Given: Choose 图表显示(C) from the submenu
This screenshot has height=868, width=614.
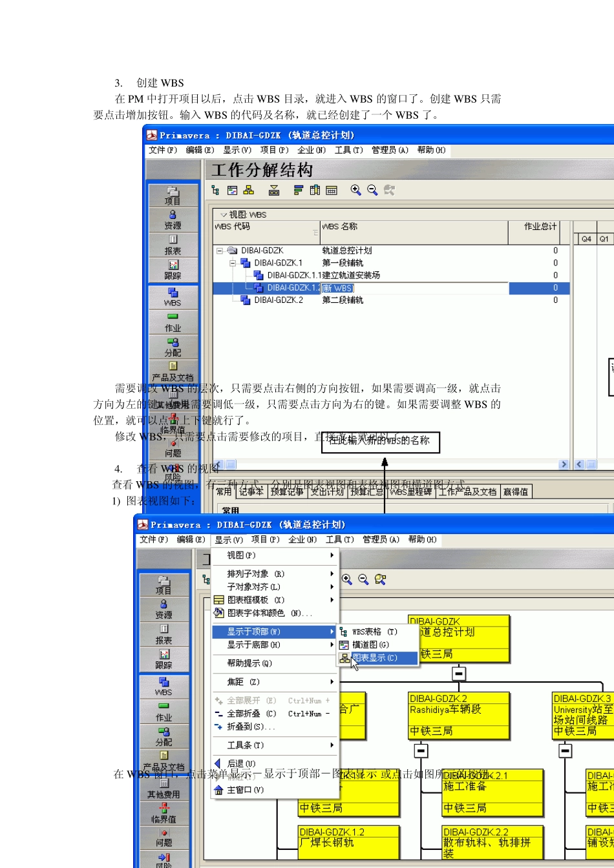Looking at the screenshot, I should pyautogui.click(x=378, y=658).
